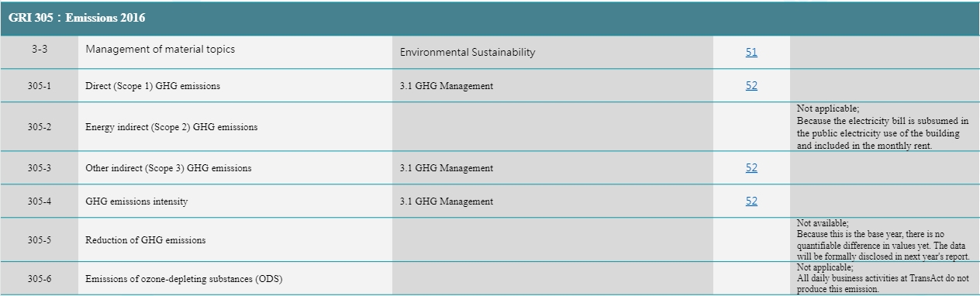Open page link 52 in the 305-3 row
This screenshot has height=296, width=980.
(751, 168)
